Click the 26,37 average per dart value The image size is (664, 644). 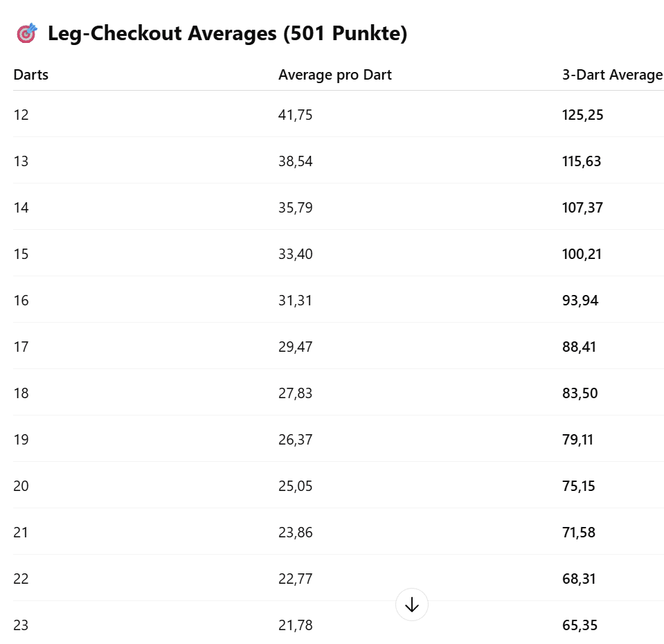click(x=296, y=440)
